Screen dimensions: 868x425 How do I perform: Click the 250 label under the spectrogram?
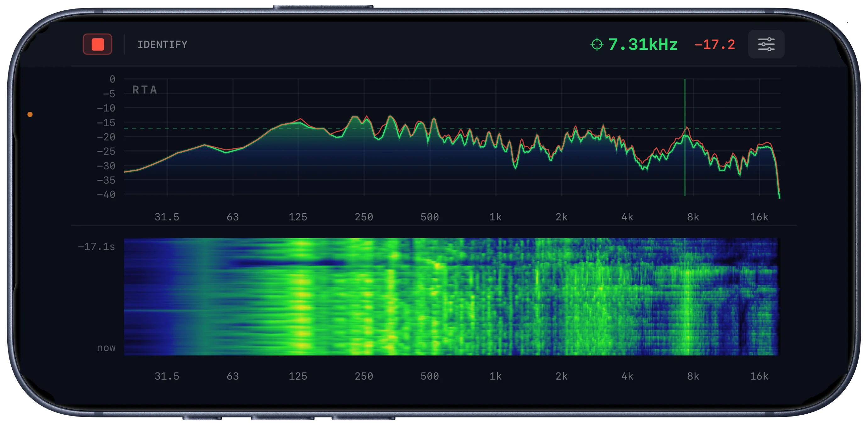[x=364, y=376]
